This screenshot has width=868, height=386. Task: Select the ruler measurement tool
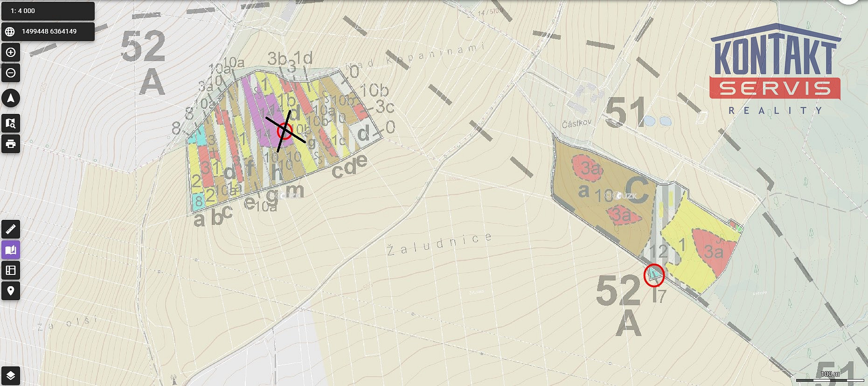point(11,229)
